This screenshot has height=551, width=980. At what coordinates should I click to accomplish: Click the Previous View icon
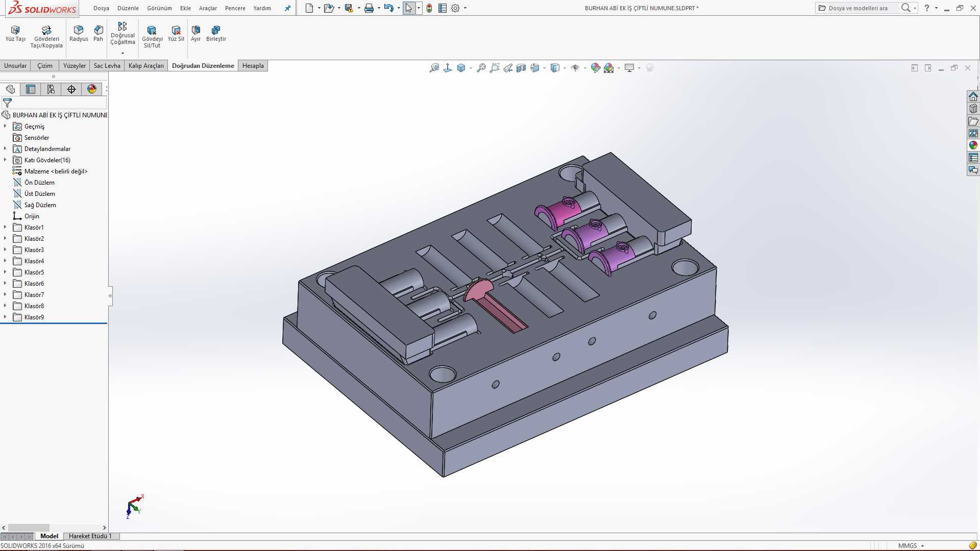point(508,68)
